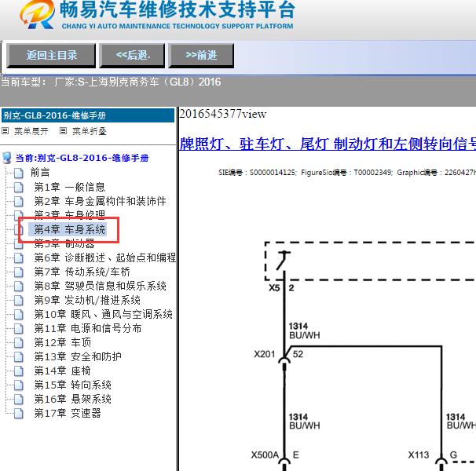Expand all menus via 菜单展开
This screenshot has width=476, height=471.
[31, 131]
